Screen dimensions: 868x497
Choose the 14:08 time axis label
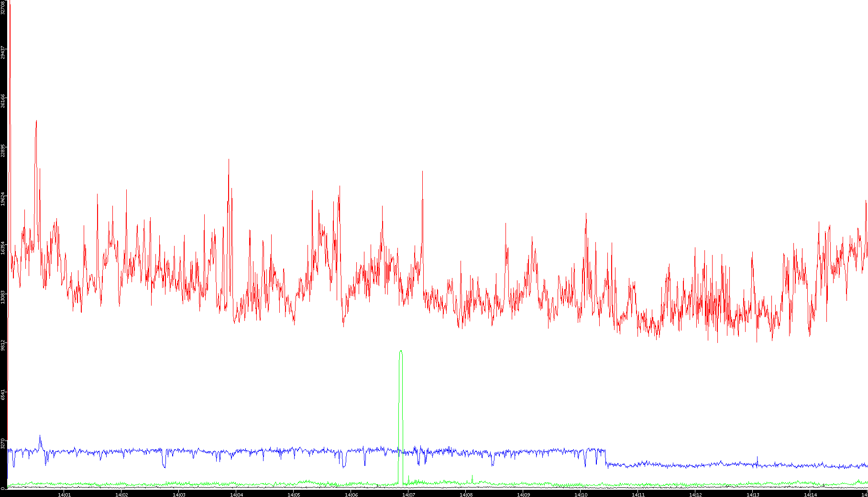pos(466,495)
